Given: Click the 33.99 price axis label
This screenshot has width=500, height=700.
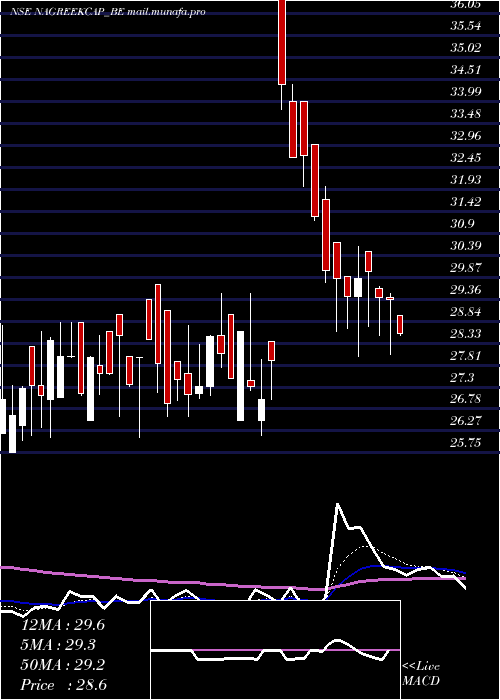Looking at the screenshot, I should tap(465, 92).
